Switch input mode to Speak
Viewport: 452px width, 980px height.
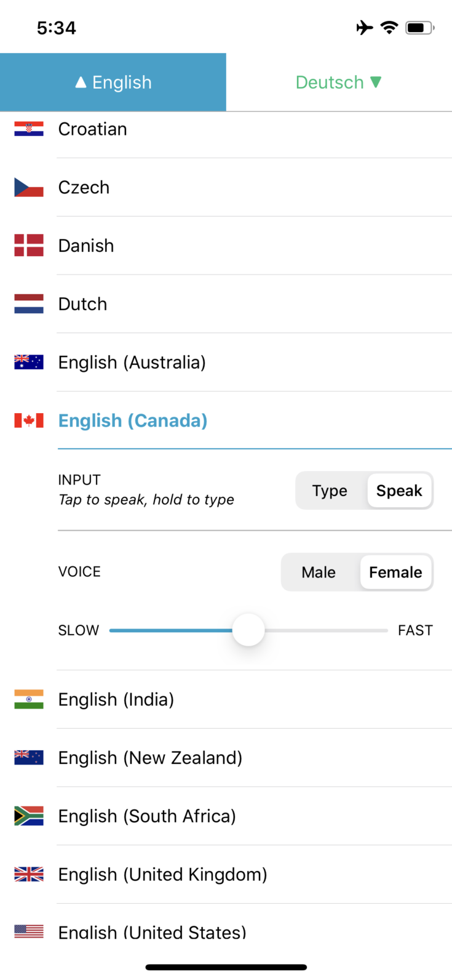click(399, 491)
